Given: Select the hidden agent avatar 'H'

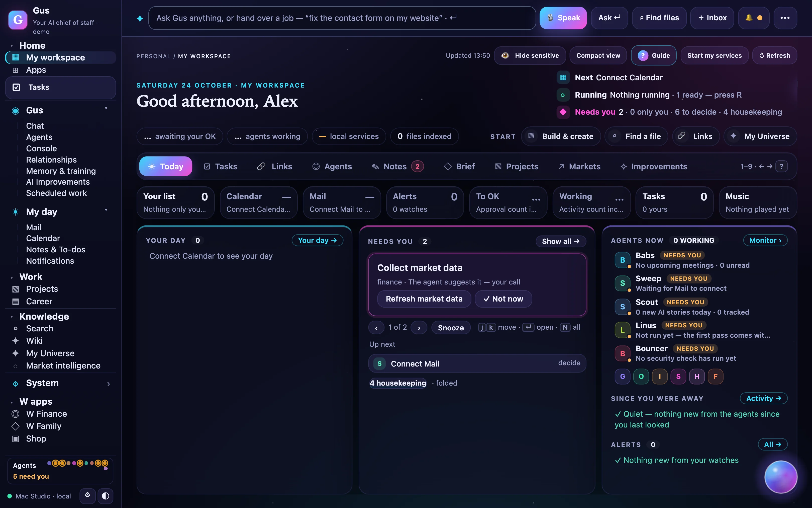Looking at the screenshot, I should (x=697, y=376).
